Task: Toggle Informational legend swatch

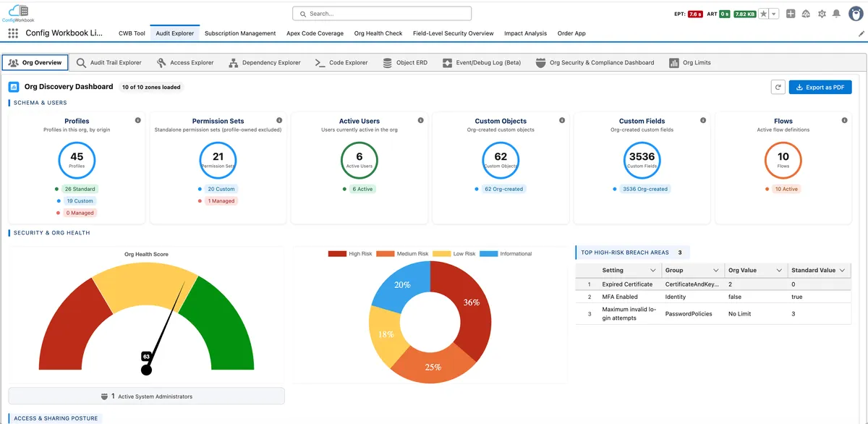Action: click(x=489, y=254)
